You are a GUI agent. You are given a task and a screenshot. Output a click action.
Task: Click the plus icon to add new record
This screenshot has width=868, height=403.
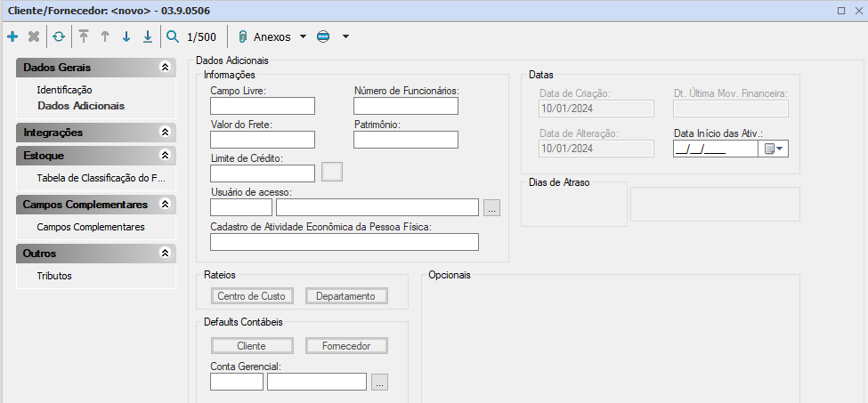[12, 36]
